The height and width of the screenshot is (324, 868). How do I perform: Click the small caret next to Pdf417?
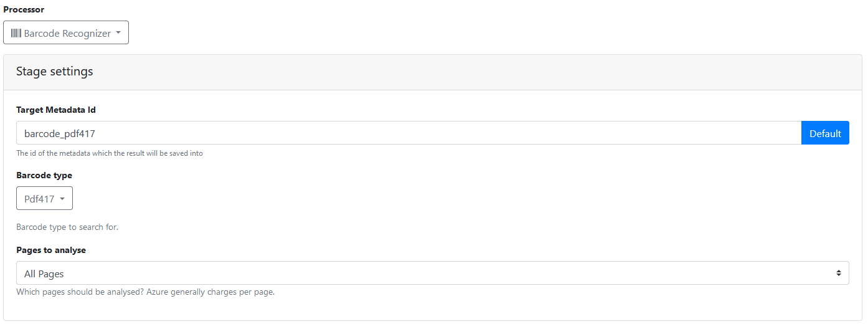point(62,198)
